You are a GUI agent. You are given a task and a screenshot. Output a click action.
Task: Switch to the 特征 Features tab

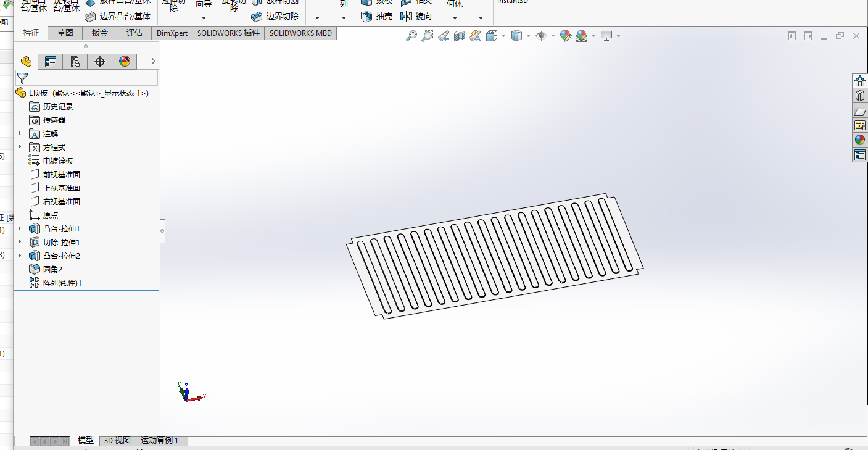[31, 33]
